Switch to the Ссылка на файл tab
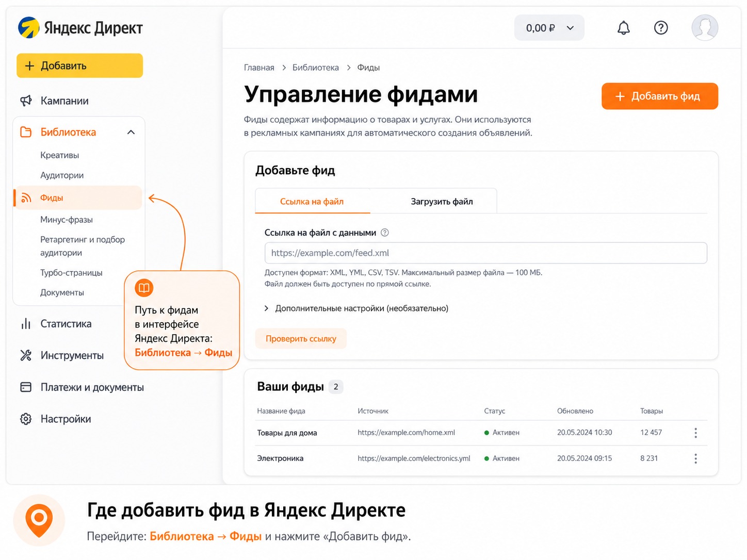The image size is (747, 560). coord(312,202)
